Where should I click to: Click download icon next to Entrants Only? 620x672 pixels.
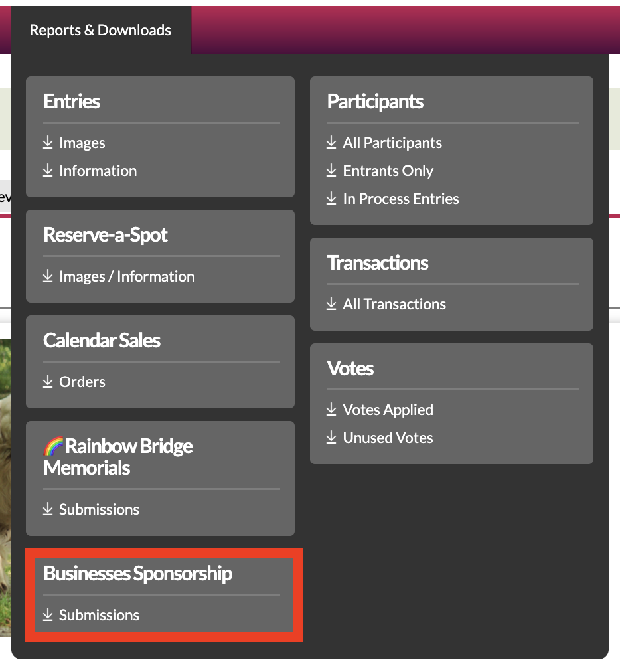pos(331,171)
